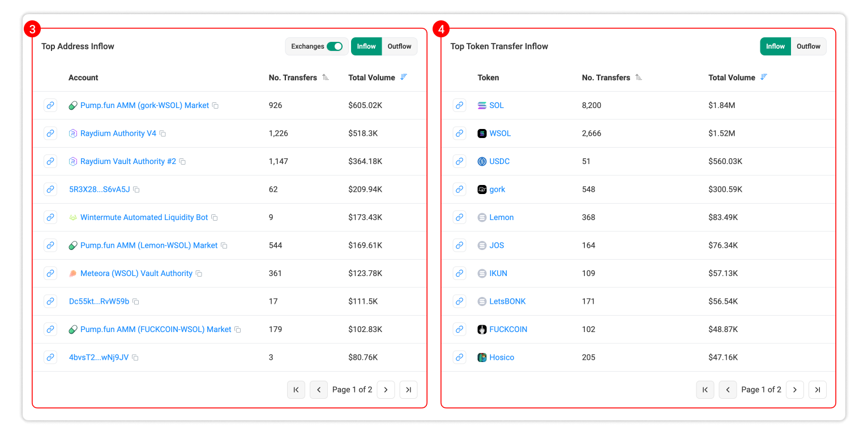Image resolution: width=868 pixels, height=435 pixels.
Task: Select the Inflow tab in Top Address Inflow
Action: click(366, 46)
